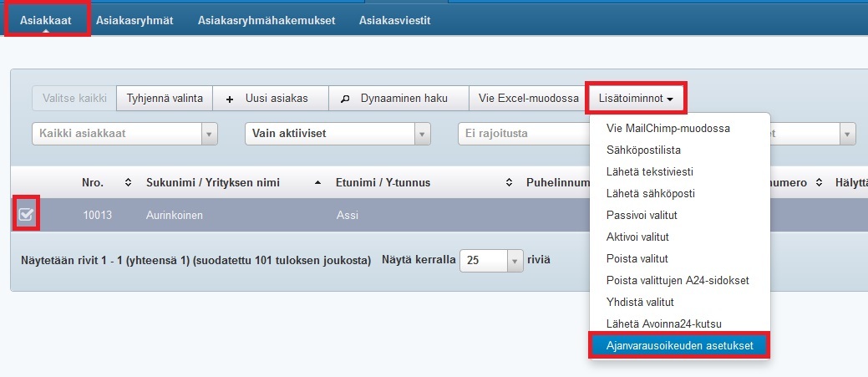Switch to the Asiakasryhmät tab
The image size is (868, 377).
(135, 20)
